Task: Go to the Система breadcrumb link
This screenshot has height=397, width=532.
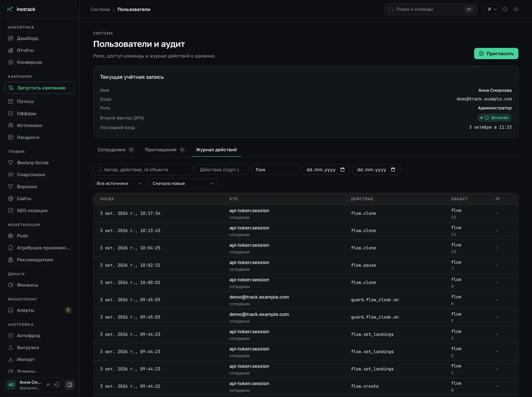Action: (100, 9)
